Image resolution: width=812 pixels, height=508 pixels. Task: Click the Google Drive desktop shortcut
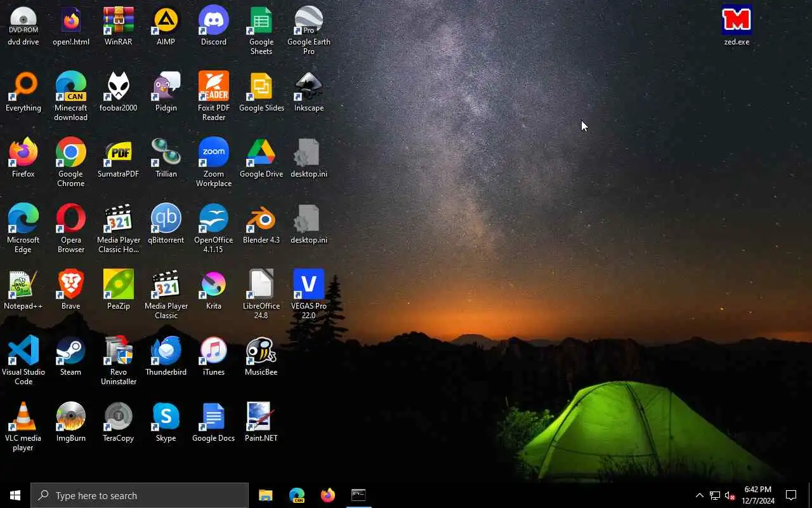[x=261, y=158]
